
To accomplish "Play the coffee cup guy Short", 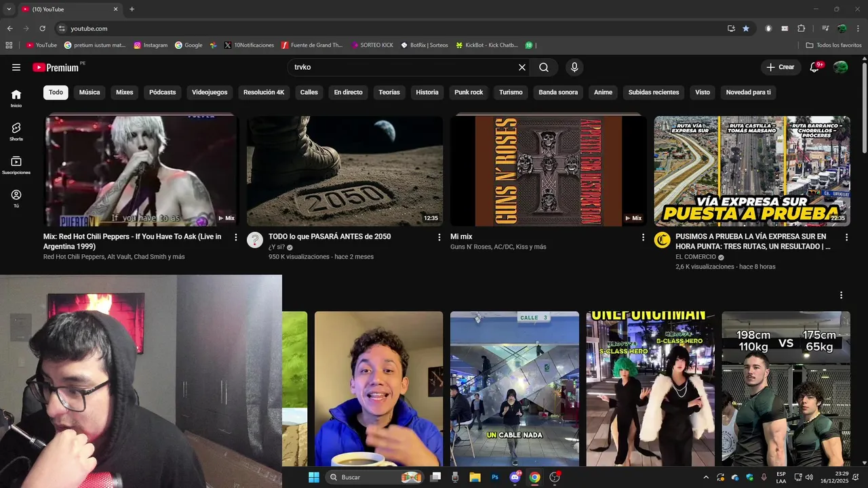I will tap(378, 389).
